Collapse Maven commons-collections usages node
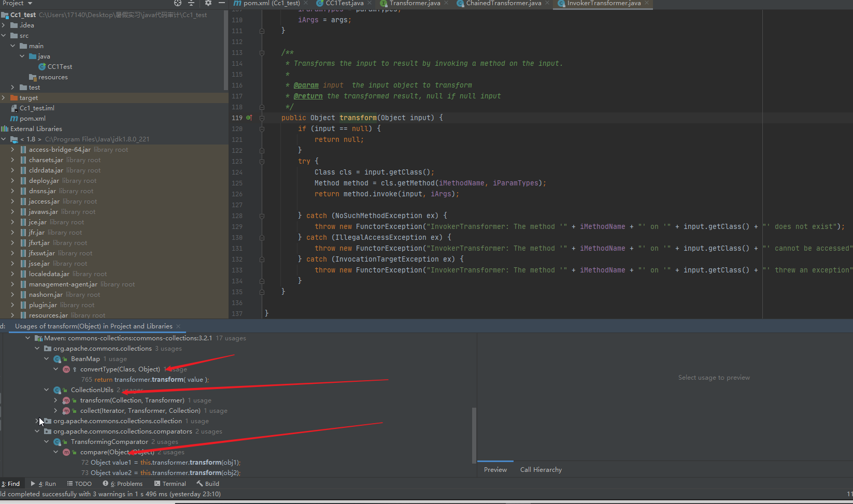853x504 pixels. [27, 338]
